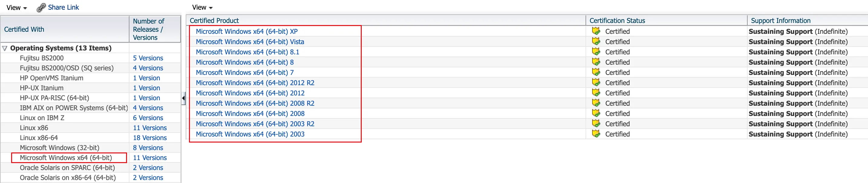Click the Certified Product column header
This screenshot has height=183, width=868.
[x=214, y=21]
